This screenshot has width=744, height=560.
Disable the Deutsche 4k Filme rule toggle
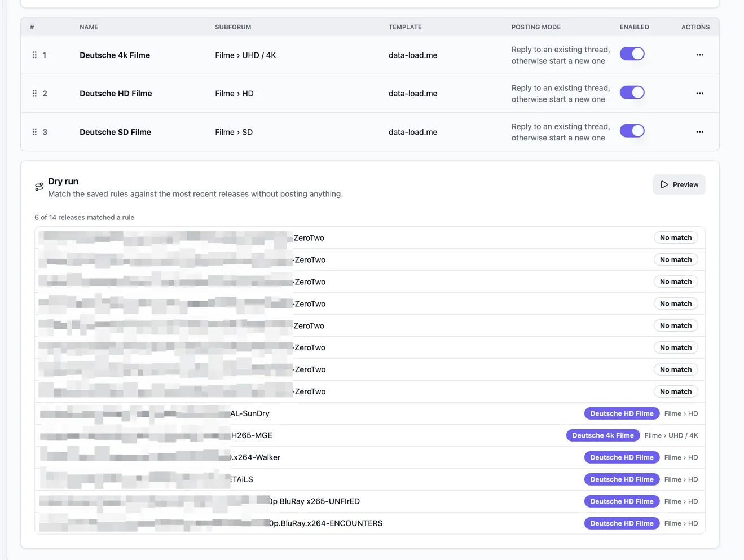tap(632, 54)
